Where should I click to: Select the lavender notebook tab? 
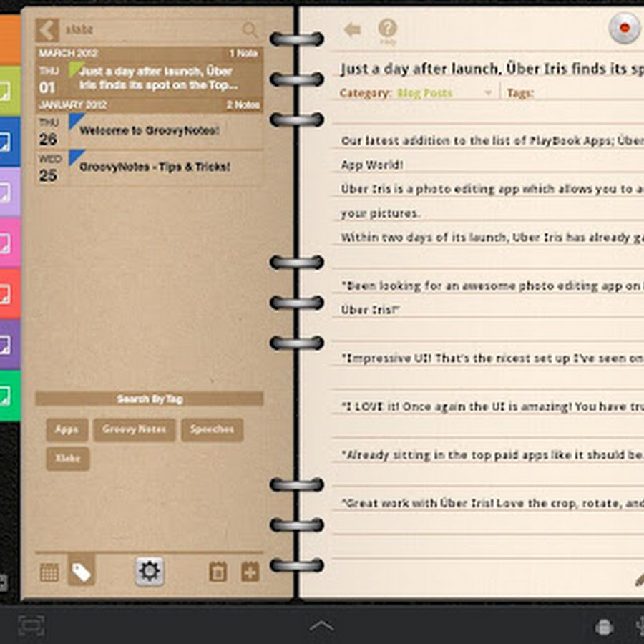tap(10, 192)
